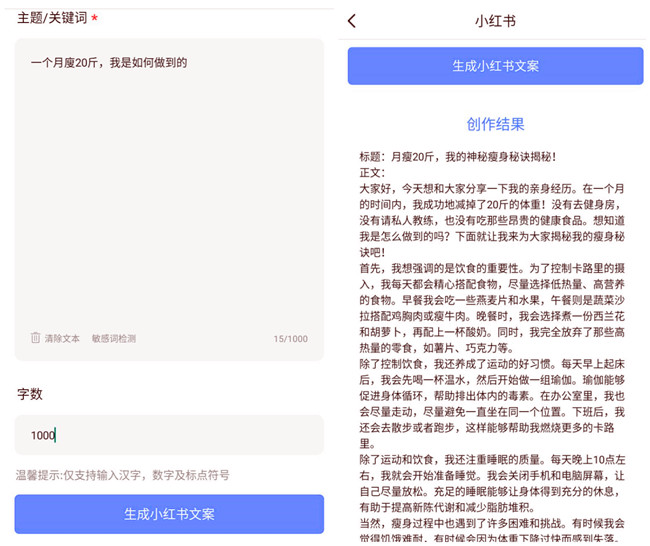The image size is (650, 546).
Task: Click the 清除文本 label
Action: click(x=62, y=339)
